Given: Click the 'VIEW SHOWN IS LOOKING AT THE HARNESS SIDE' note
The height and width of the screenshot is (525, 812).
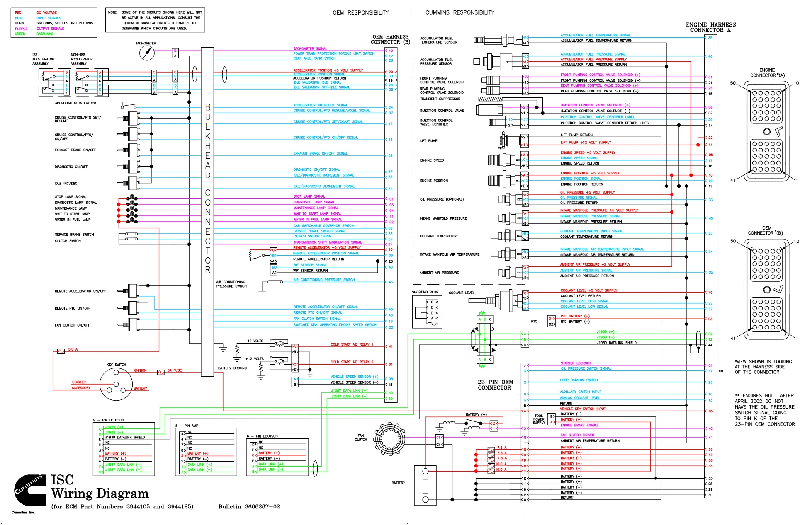Looking at the screenshot, I should click(763, 367).
